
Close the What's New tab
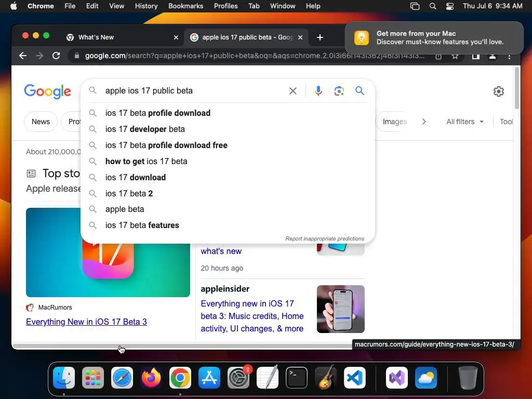tap(176, 37)
